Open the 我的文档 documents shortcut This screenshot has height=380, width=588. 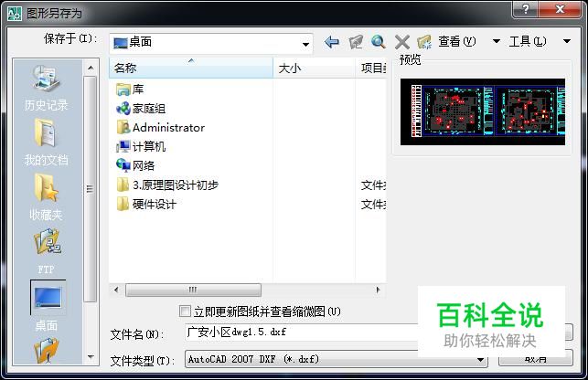point(46,142)
